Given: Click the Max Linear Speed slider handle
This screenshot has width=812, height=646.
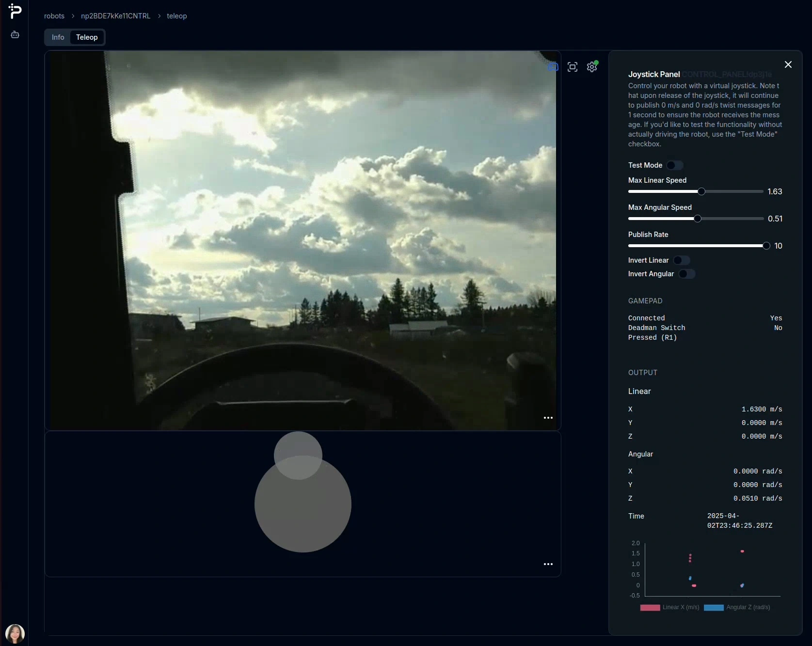Looking at the screenshot, I should coord(701,191).
